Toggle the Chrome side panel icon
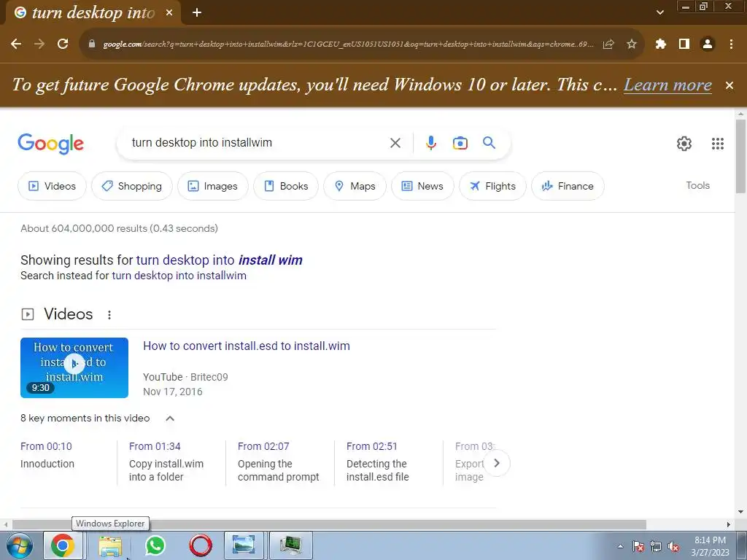This screenshot has height=560, width=747. pyautogui.click(x=684, y=44)
